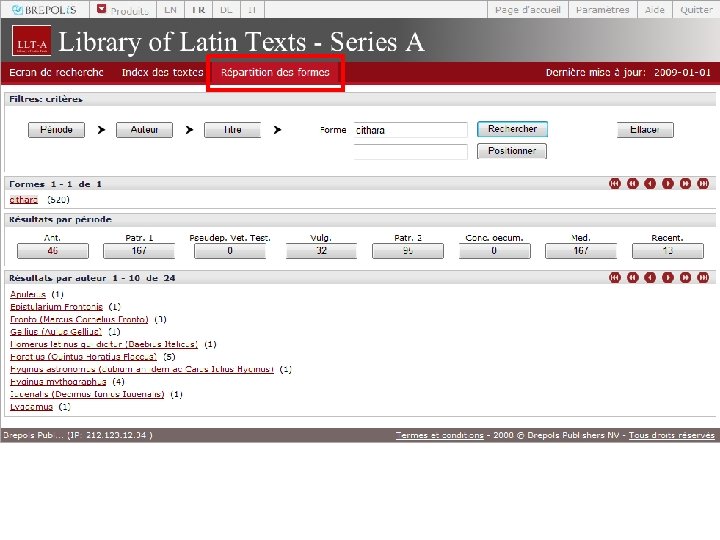
Task: Click the LLT-A logo
Action: [32, 41]
